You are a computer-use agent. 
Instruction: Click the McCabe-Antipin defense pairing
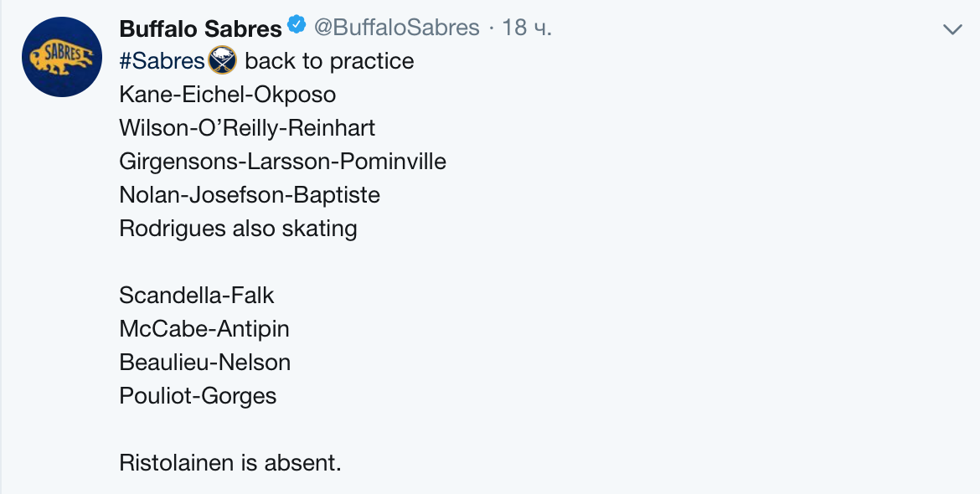click(x=204, y=329)
